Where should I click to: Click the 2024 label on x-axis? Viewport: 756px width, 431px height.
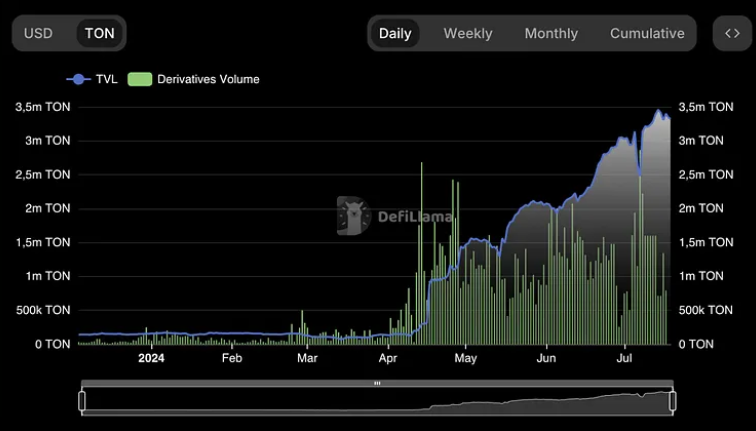pyautogui.click(x=151, y=358)
